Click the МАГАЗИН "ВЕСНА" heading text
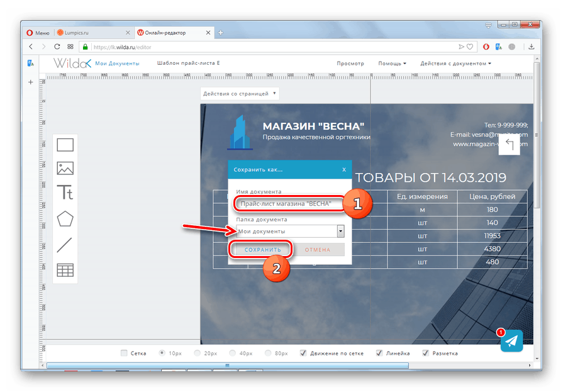Image resolution: width=563 pixels, height=392 pixels. coord(313,126)
